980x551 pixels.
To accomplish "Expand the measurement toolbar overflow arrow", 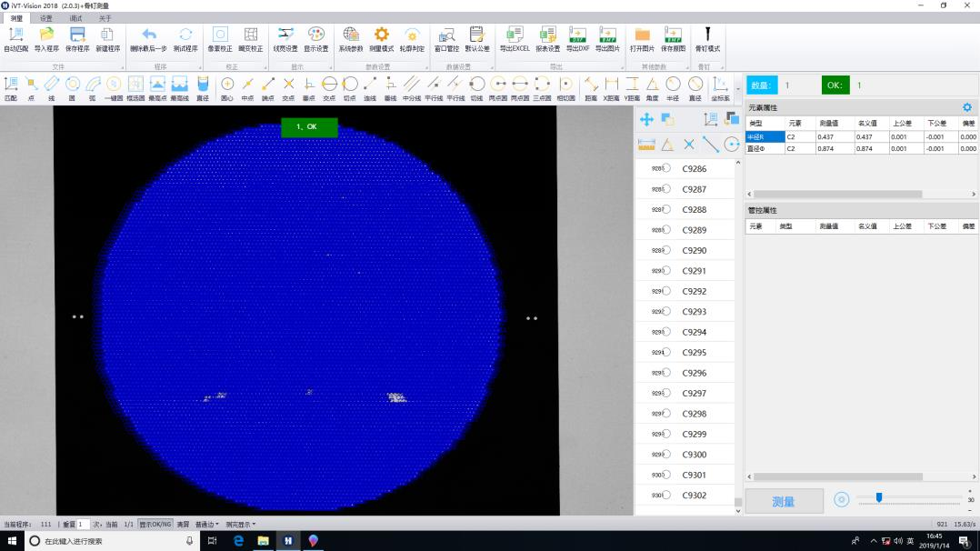I will tap(736, 87).
